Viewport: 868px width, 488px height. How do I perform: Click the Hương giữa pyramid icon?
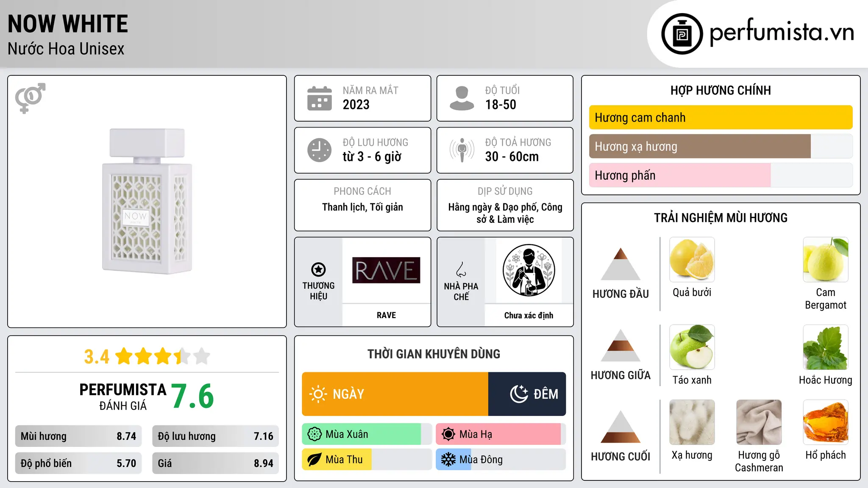(620, 345)
